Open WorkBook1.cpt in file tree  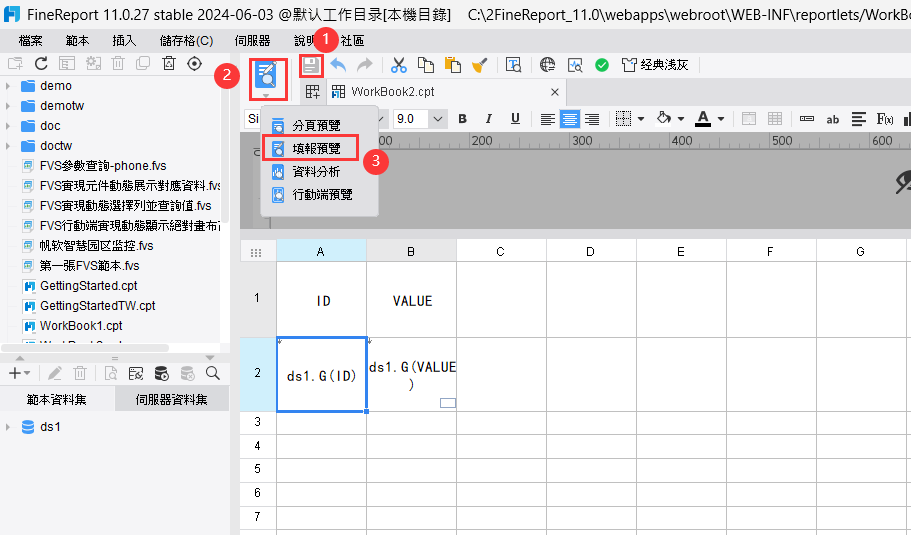(81, 326)
